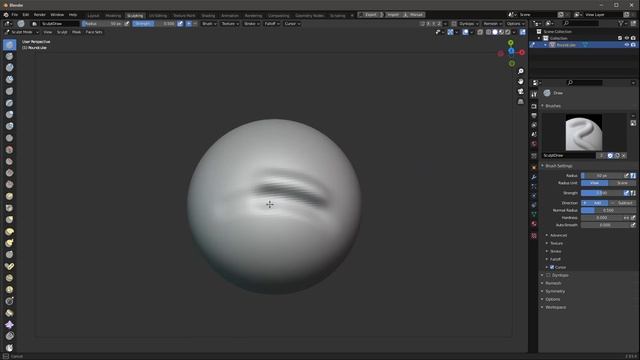Toggle radius pressure sensitivity in properties panel
The height and width of the screenshot is (360, 640).
tap(627, 176)
